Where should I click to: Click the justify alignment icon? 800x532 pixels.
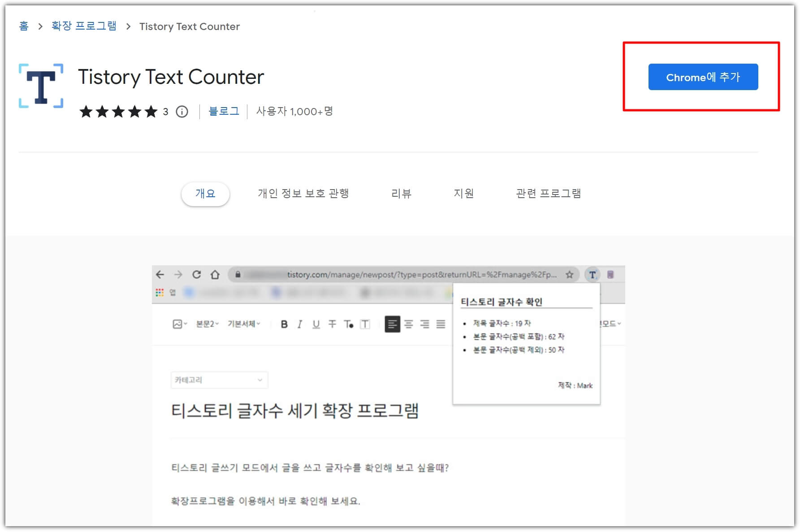(441, 324)
